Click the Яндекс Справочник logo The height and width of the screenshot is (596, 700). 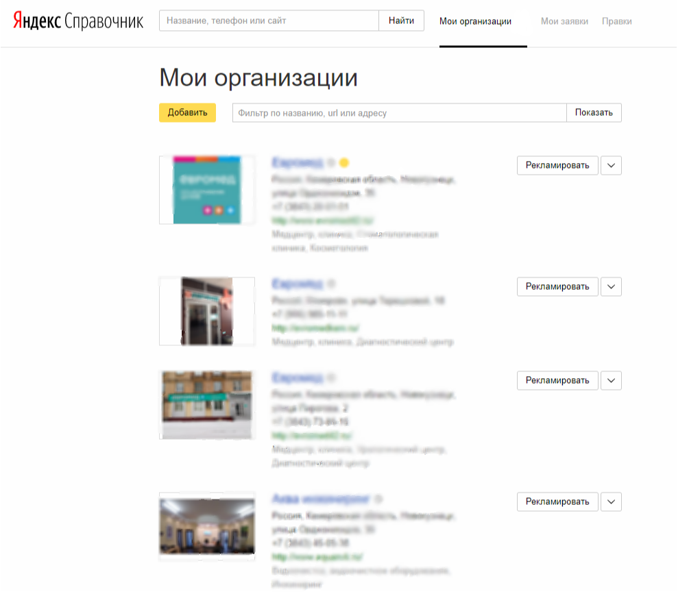click(78, 21)
